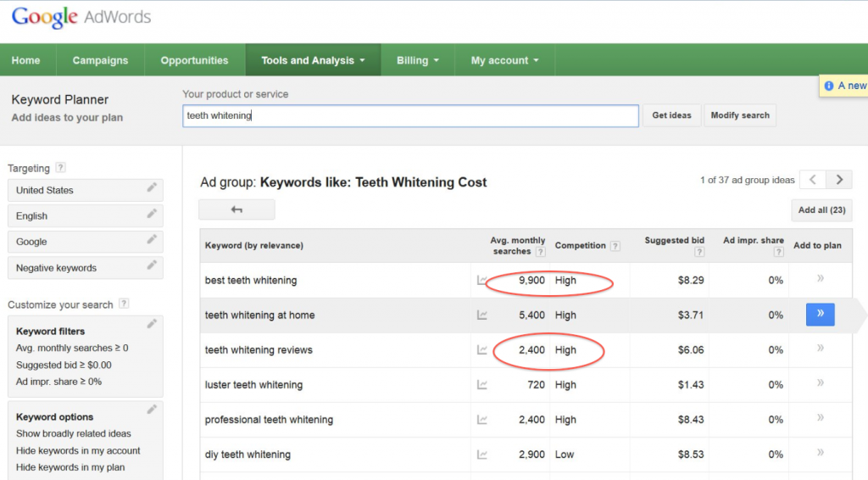Show trend chart for luster teeth whitening

[482, 385]
